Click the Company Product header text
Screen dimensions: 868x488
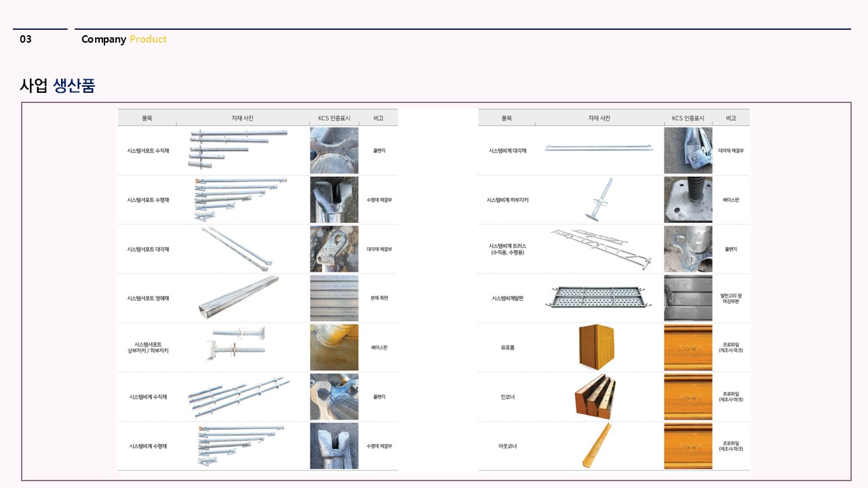(123, 39)
